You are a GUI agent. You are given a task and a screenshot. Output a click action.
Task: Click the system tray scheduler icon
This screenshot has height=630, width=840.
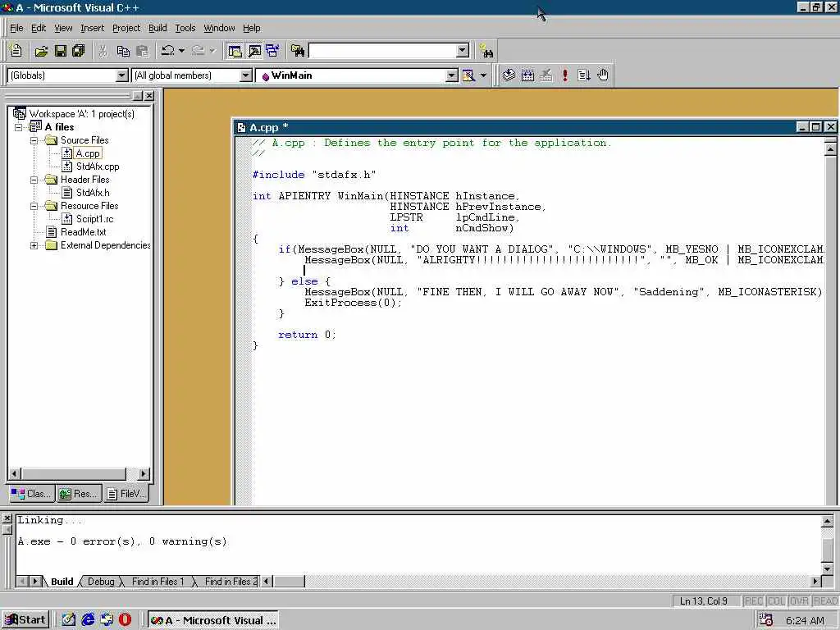766,620
